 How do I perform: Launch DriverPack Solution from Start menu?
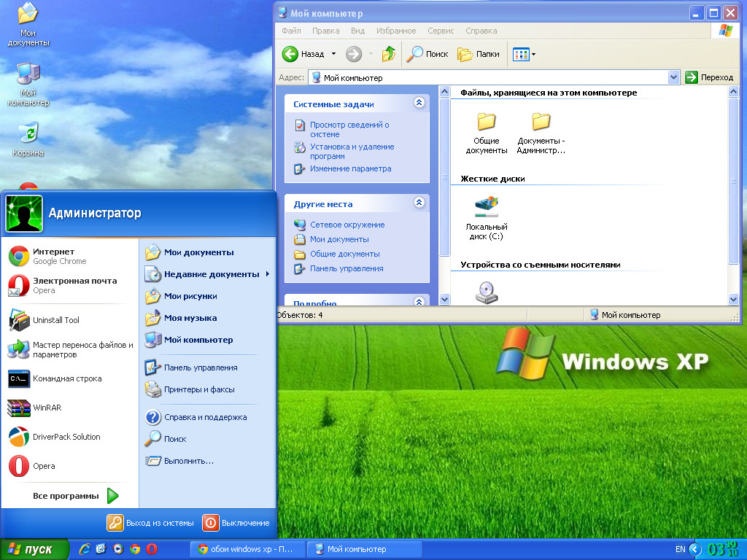tap(70, 437)
